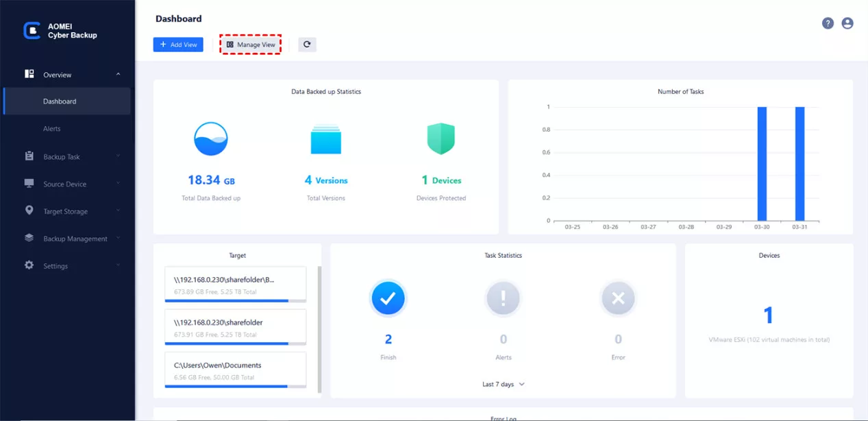Expand the Backup Task menu
Screen dimensions: 868x421
116,156
